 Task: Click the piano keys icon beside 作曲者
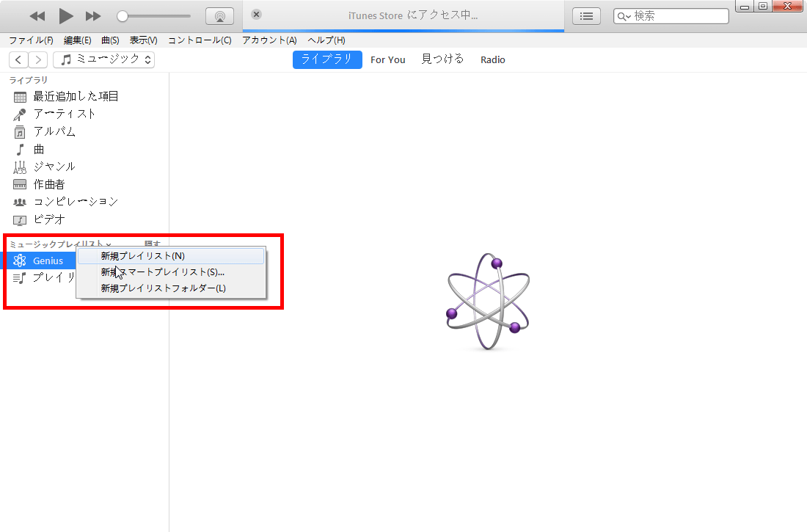click(20, 184)
